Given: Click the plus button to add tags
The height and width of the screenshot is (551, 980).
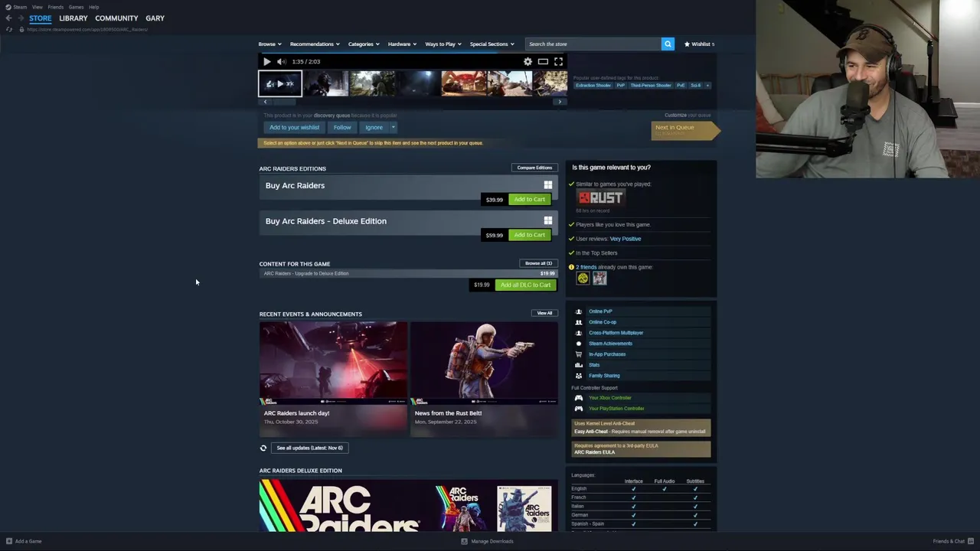Looking at the screenshot, I should point(707,85).
